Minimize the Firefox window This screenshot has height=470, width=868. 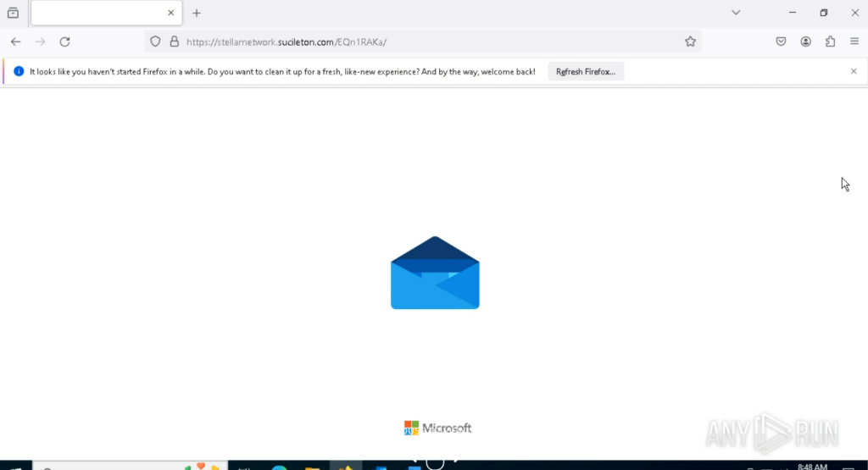tap(793, 12)
